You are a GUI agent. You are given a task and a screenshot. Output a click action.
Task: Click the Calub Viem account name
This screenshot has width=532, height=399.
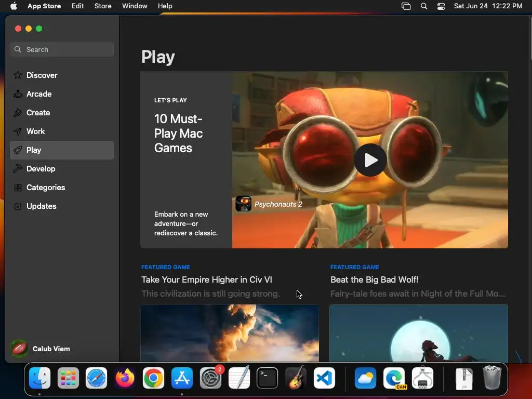(51, 349)
